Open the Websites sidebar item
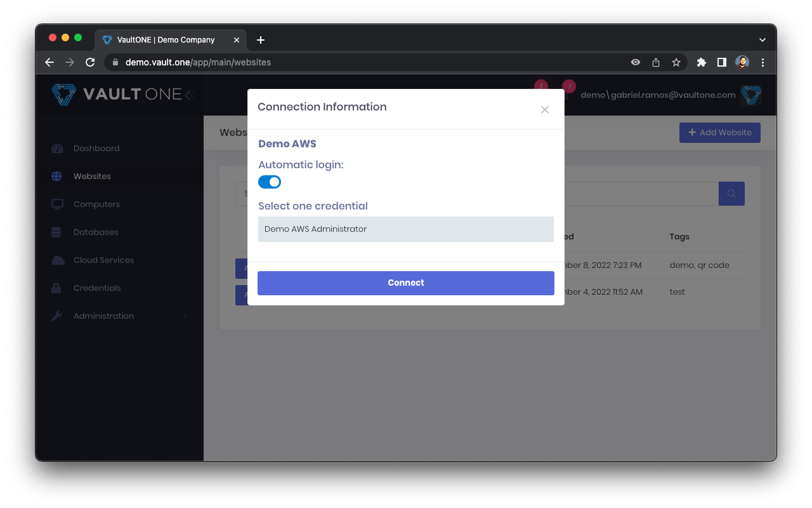Image resolution: width=812 pixels, height=508 pixels. coord(92,177)
